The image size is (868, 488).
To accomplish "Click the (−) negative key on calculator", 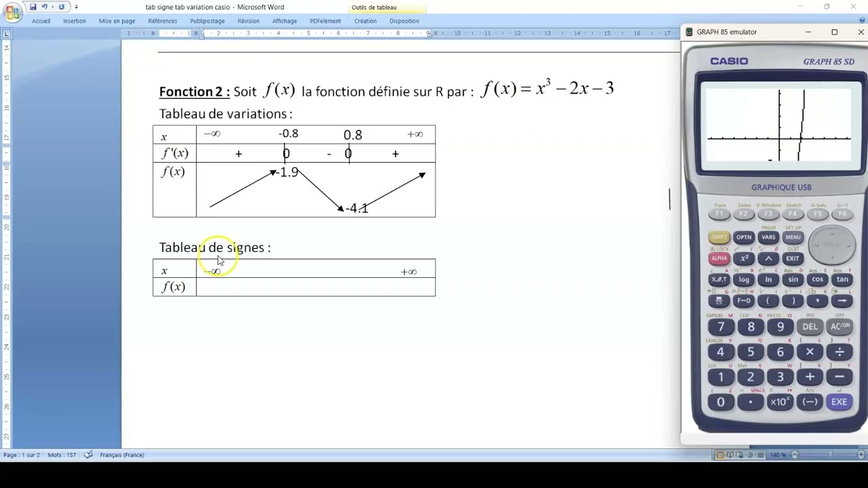I will (810, 402).
